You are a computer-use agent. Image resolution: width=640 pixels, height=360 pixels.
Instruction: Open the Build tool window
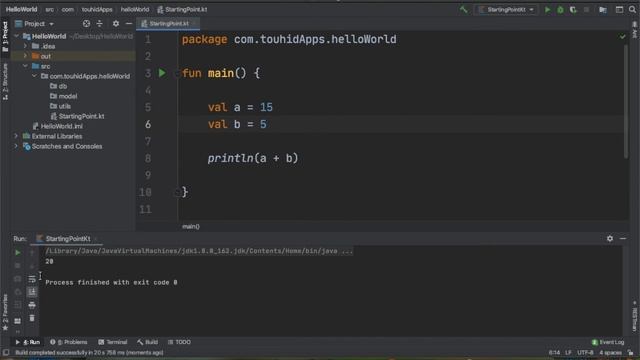coord(147,342)
